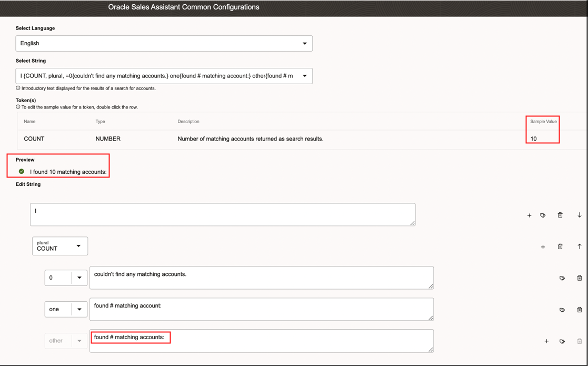
Task: Click the tag icon for the 'one' case row
Action: [562, 310]
